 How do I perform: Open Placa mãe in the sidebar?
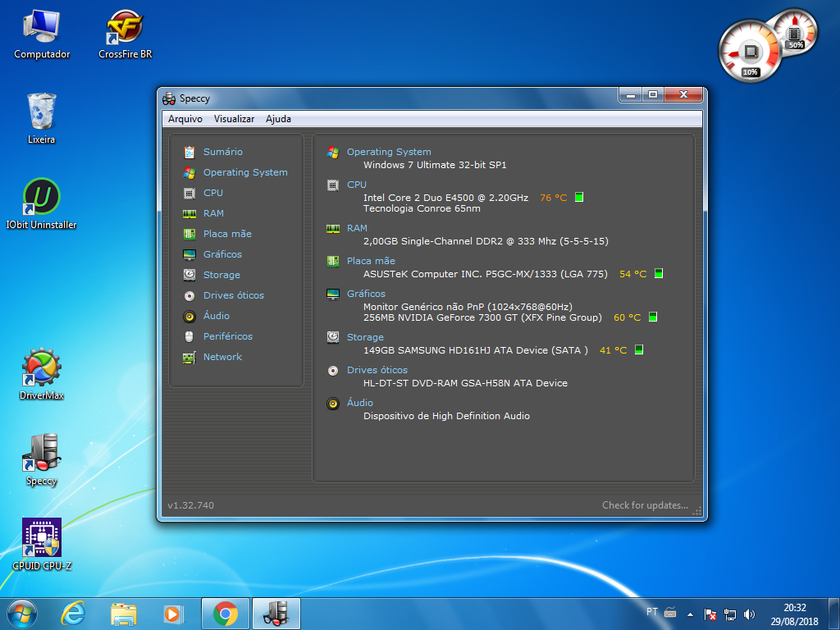[228, 234]
